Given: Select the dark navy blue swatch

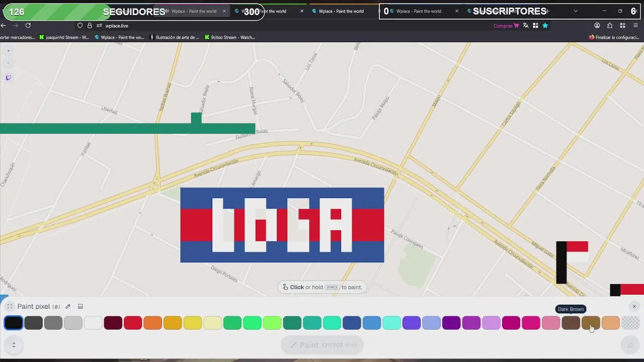Looking at the screenshot, I should pos(352,323).
